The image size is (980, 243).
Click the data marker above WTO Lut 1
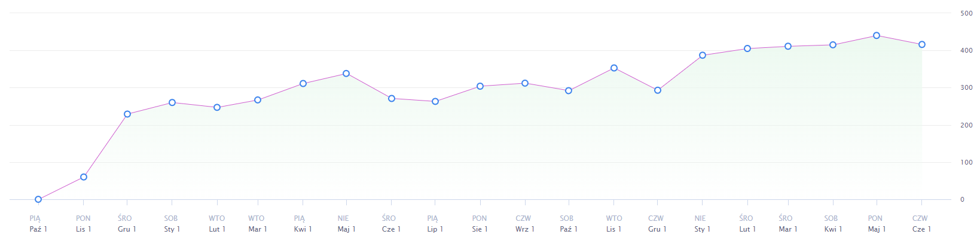(217, 108)
